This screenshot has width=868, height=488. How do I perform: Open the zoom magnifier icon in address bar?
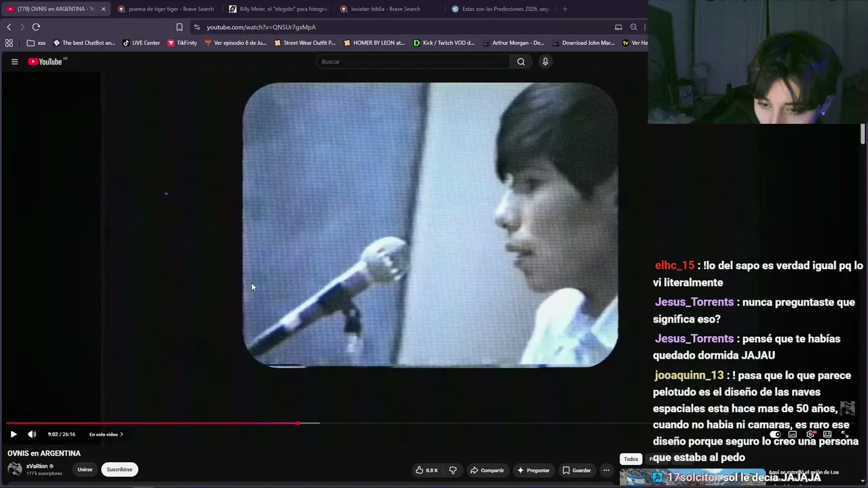click(633, 27)
